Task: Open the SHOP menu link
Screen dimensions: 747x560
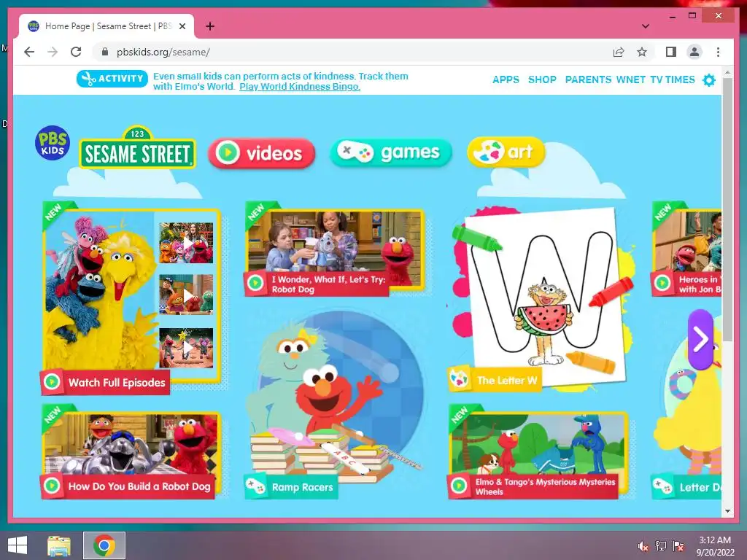Action: (x=542, y=79)
